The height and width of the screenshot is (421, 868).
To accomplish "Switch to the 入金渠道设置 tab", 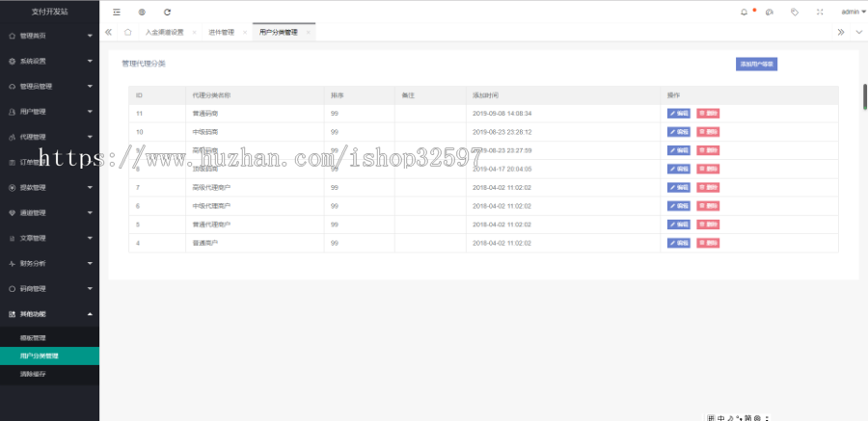I will pos(164,32).
